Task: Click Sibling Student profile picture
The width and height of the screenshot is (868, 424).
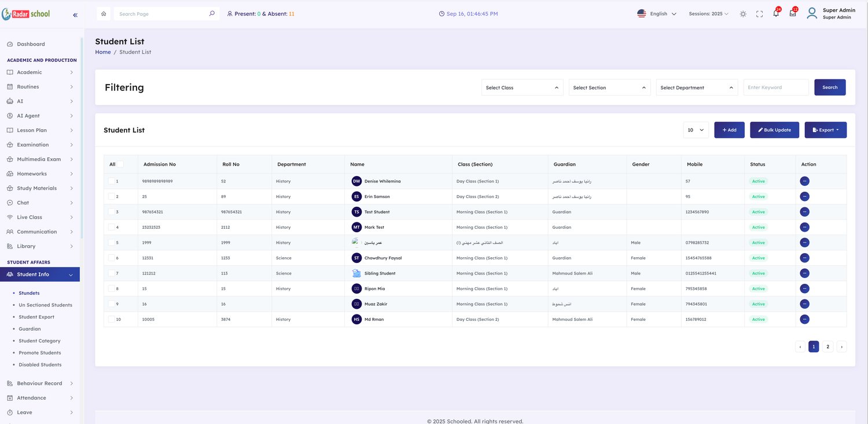Action: pyautogui.click(x=356, y=273)
